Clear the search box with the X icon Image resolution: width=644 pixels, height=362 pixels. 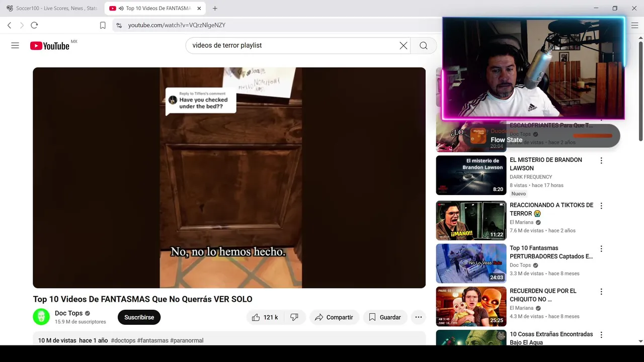[x=404, y=45]
